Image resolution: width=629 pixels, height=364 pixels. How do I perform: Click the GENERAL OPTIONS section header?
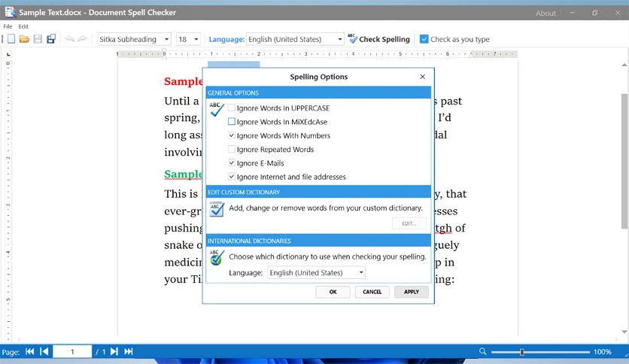pyautogui.click(x=318, y=93)
